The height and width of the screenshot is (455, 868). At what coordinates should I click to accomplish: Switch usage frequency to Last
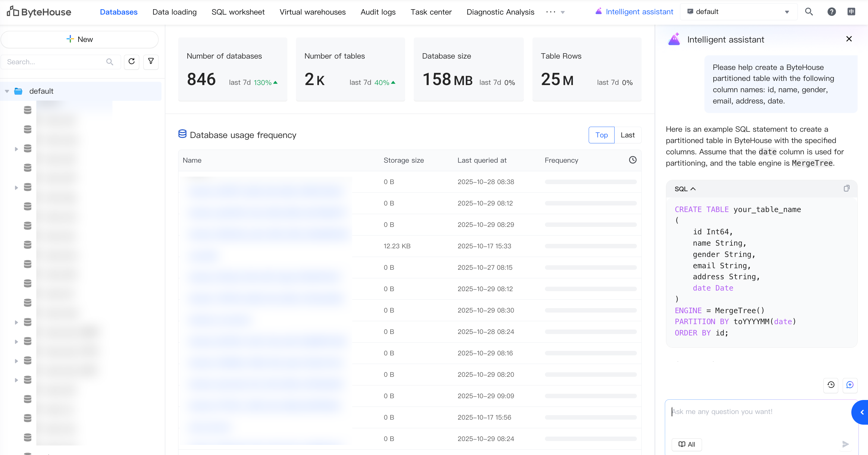[x=627, y=135]
